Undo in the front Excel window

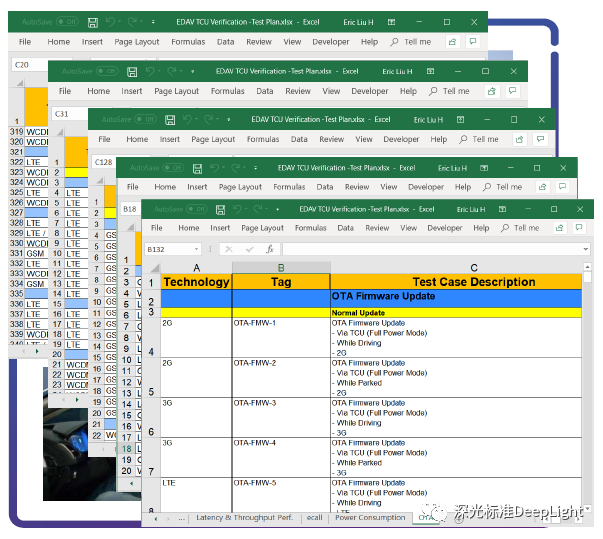tap(237, 209)
